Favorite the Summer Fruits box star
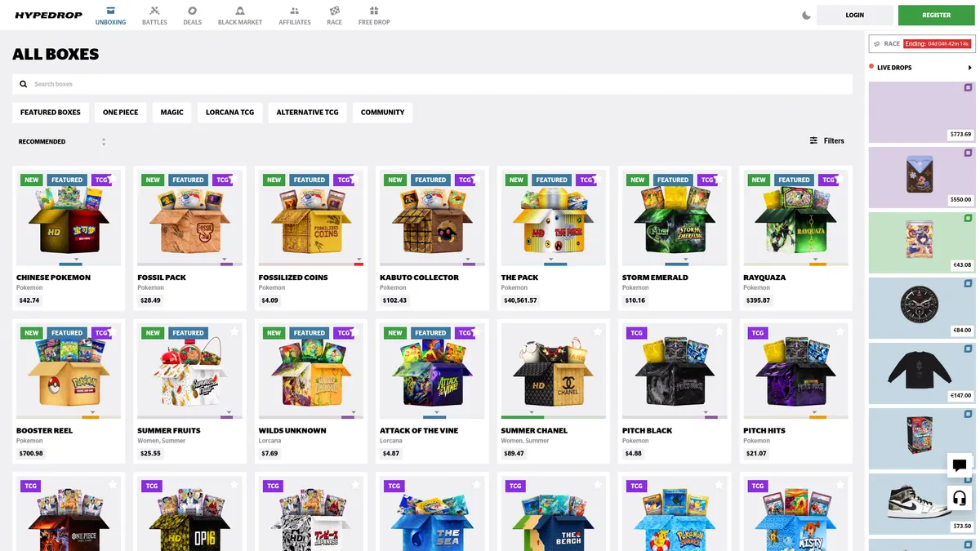Viewport: 980px width, 551px height. tap(234, 331)
